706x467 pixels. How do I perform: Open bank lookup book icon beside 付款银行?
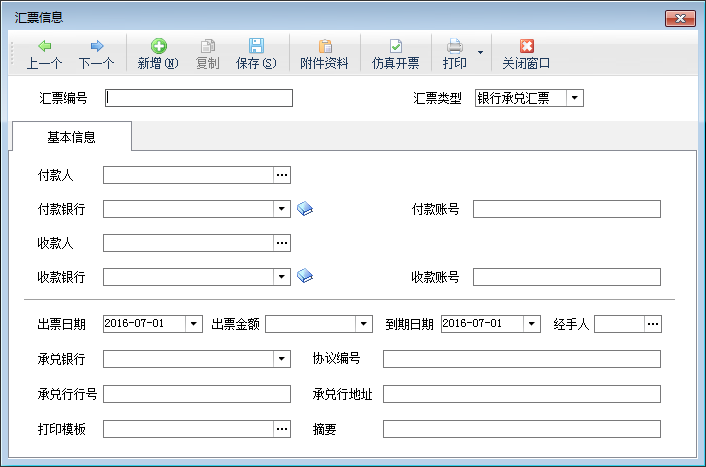point(305,209)
